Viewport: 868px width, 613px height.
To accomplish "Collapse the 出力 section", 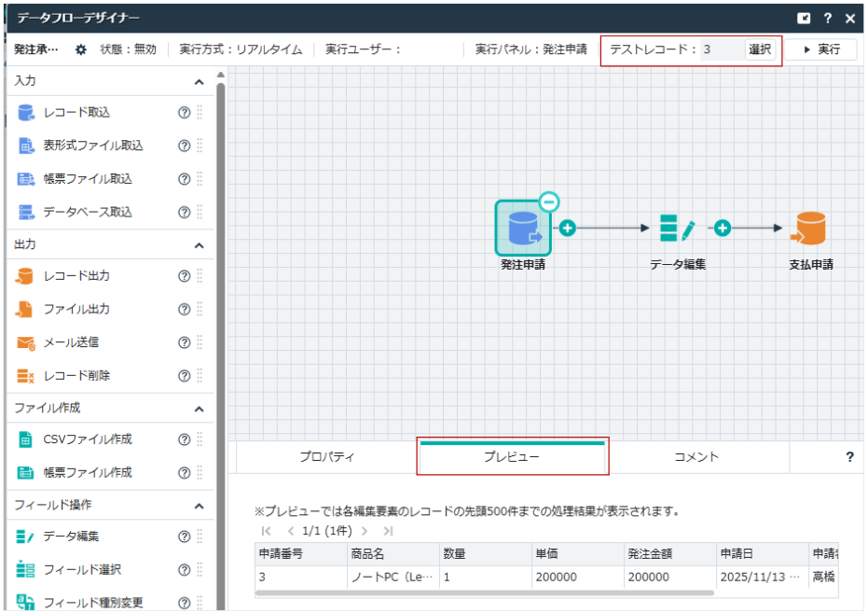I will (199, 245).
